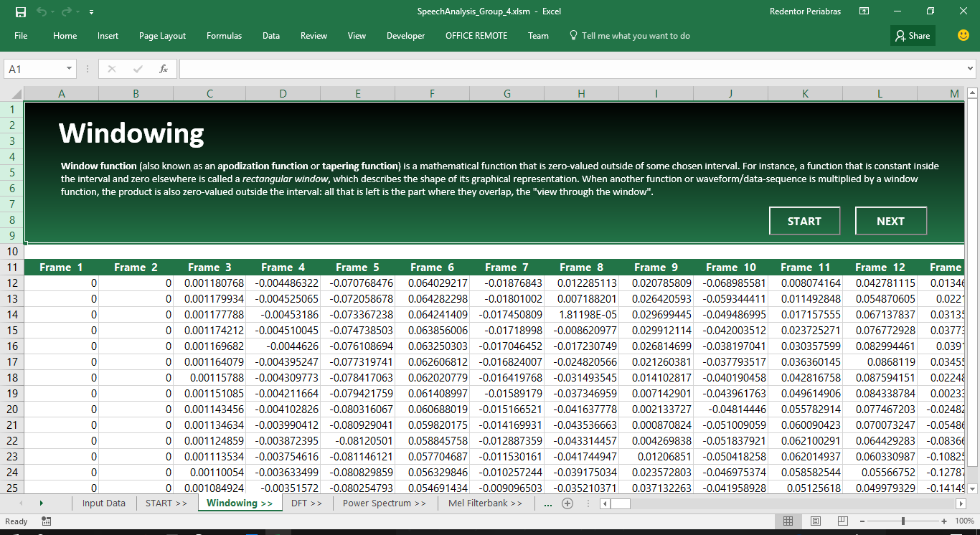Switch to Normal view

pyautogui.click(x=788, y=521)
